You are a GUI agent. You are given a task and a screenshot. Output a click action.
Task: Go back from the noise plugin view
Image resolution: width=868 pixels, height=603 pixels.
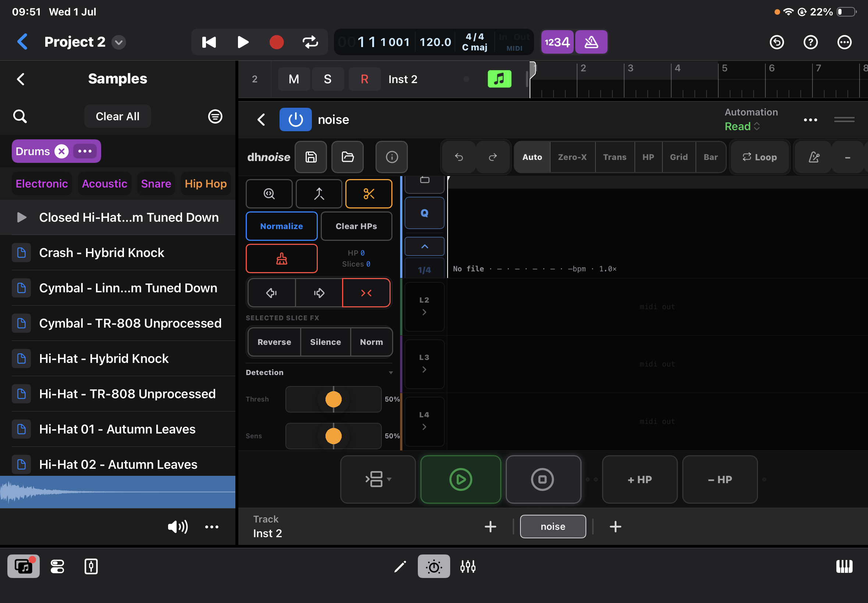point(262,119)
